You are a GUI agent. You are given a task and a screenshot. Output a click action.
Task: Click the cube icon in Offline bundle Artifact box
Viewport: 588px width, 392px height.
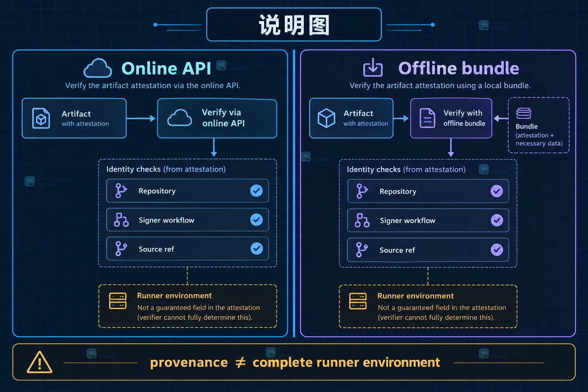(x=326, y=118)
